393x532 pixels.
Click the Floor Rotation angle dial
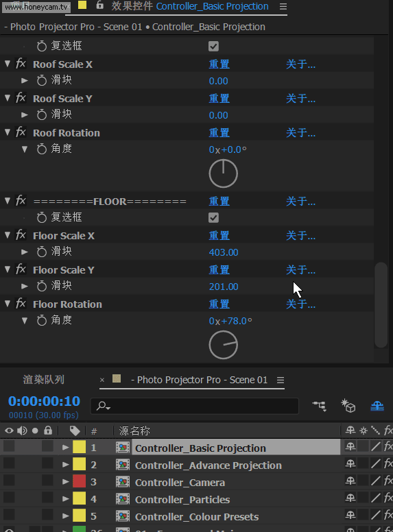click(224, 345)
